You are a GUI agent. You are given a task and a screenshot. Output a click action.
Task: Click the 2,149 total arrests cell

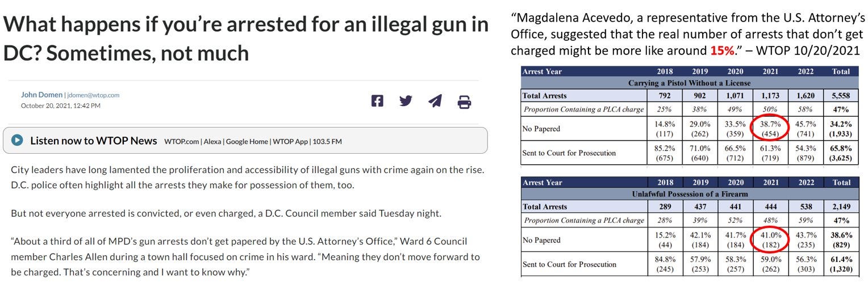point(840,207)
